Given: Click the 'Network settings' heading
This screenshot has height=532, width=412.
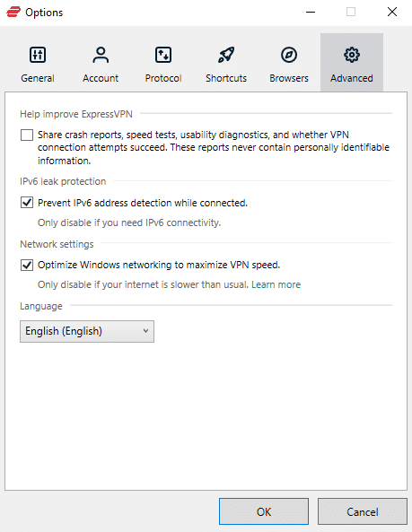Looking at the screenshot, I should 57,244.
